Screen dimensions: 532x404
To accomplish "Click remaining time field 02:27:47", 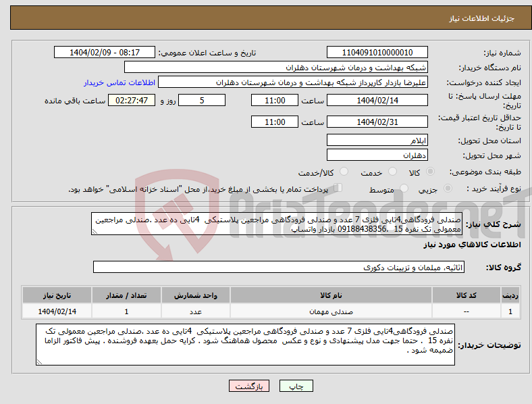I will (x=132, y=100).
